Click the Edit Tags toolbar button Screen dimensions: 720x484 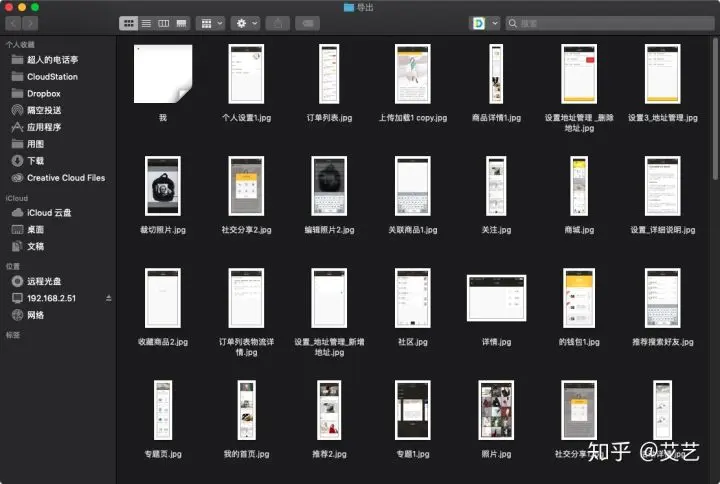coord(308,23)
